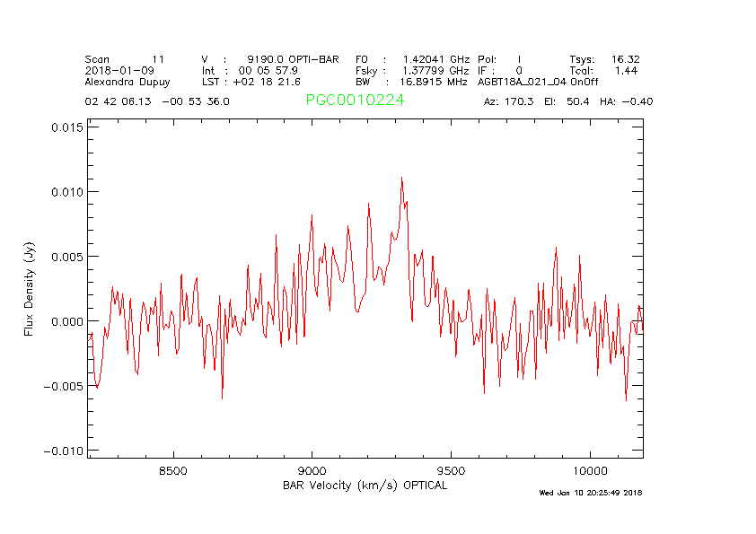
Task: Click the 0.010 y-axis tick label
Action: [66, 192]
